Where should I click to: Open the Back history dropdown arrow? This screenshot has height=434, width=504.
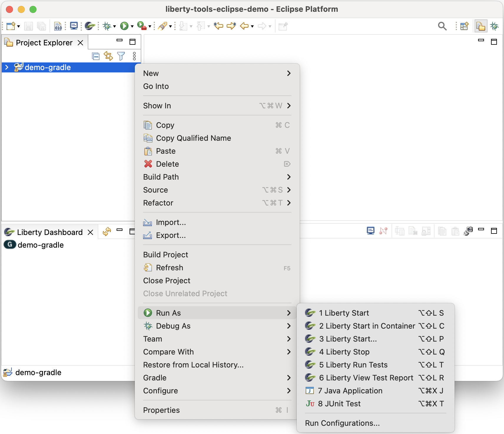pyautogui.click(x=252, y=26)
